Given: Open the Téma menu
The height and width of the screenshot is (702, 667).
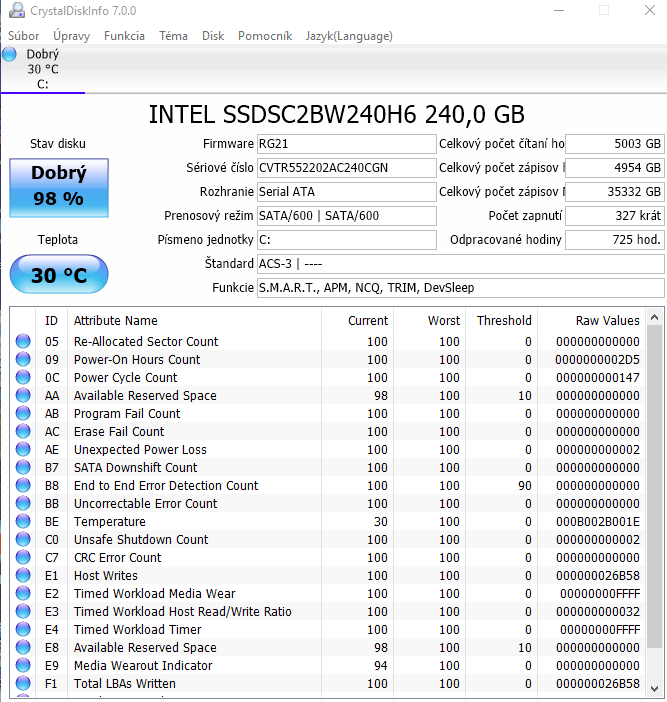Looking at the screenshot, I should (173, 36).
